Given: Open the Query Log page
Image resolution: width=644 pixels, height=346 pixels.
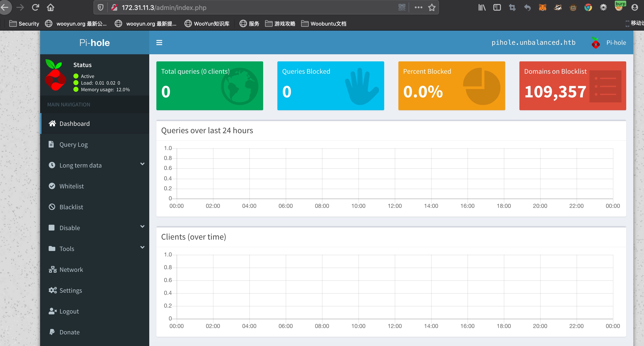Looking at the screenshot, I should (x=74, y=144).
